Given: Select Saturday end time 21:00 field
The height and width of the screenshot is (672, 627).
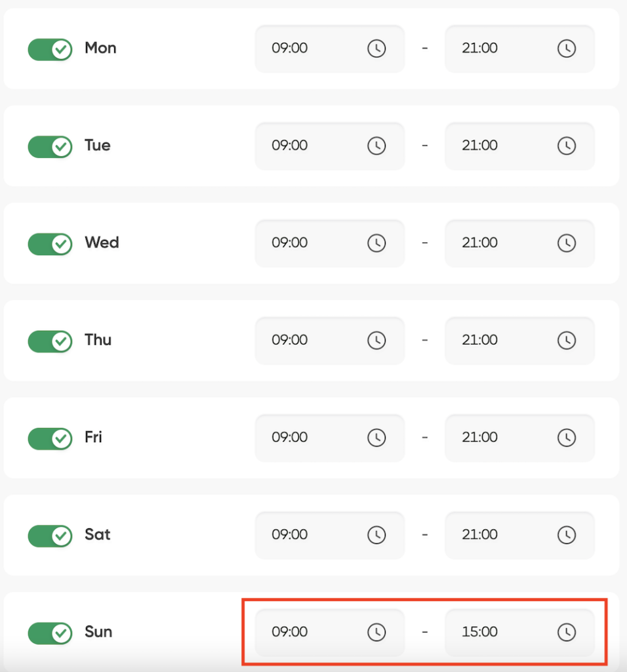Looking at the screenshot, I should pyautogui.click(x=519, y=535).
